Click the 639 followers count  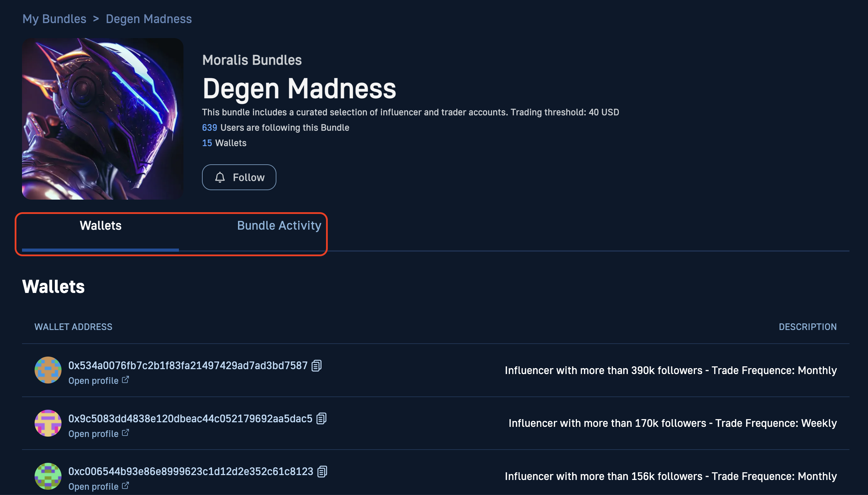(209, 128)
